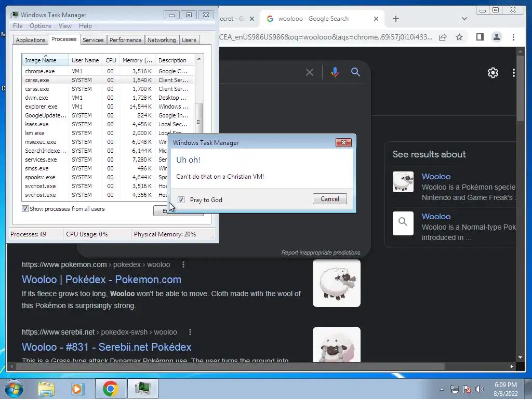Image resolution: width=532 pixels, height=399 pixels.
Task: Sort processes by Description column
Action: (175, 60)
